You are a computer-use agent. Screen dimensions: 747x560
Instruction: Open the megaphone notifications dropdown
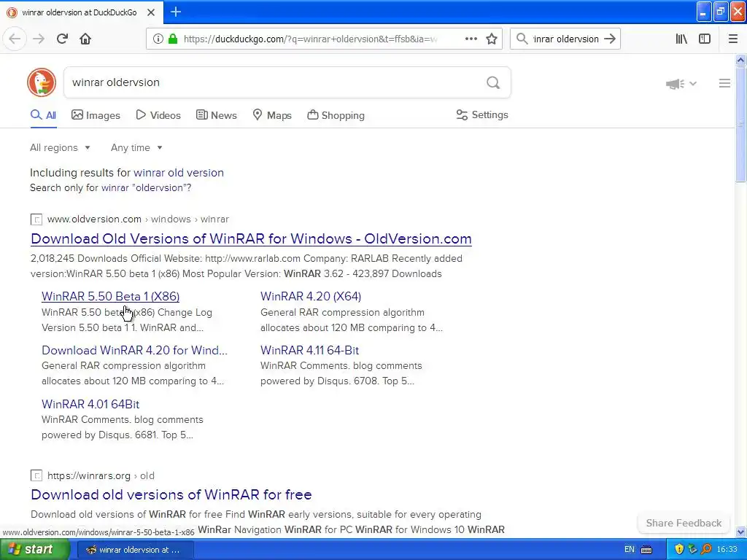pos(681,84)
